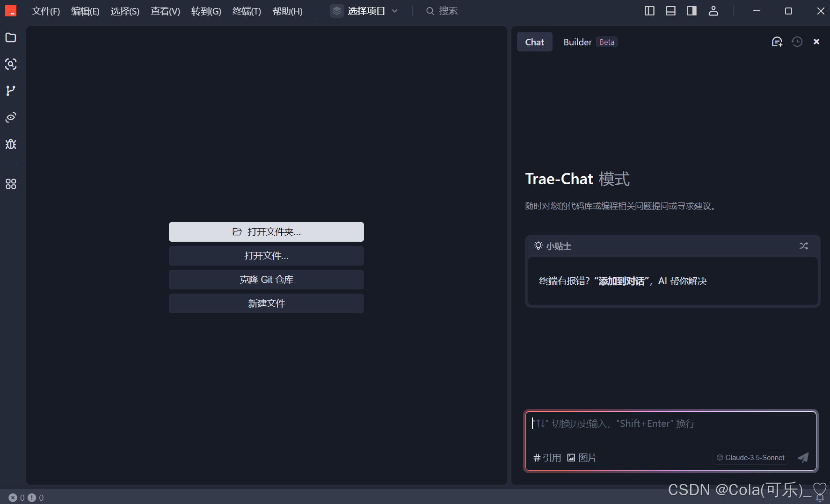
Task: Start a new chat session icon
Action: pyautogui.click(x=777, y=42)
